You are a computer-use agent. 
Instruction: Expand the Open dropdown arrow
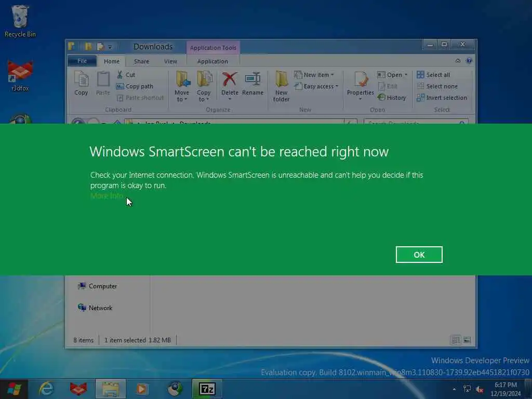point(406,75)
